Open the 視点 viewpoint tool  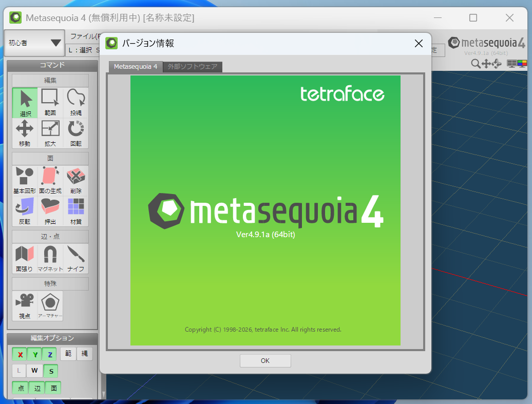coord(25,305)
